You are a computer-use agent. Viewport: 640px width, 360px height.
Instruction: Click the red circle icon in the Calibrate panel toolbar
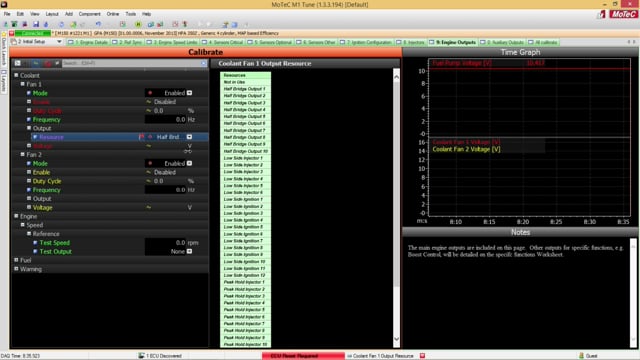tap(47, 63)
